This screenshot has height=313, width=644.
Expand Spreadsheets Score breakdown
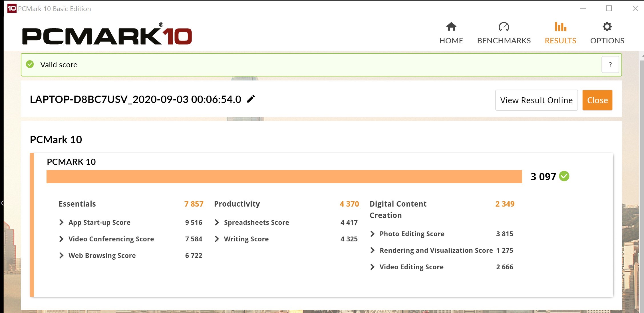tap(217, 223)
